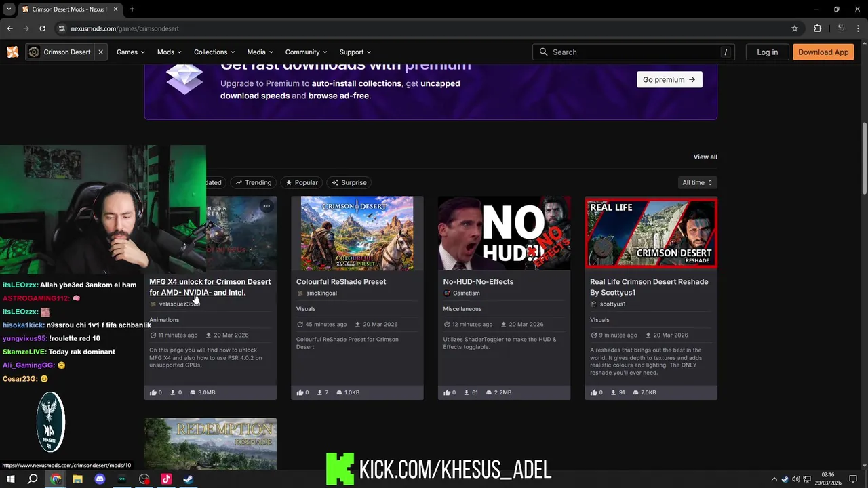Open the browser extensions puzzle icon
The width and height of the screenshot is (868, 488).
click(x=817, y=28)
